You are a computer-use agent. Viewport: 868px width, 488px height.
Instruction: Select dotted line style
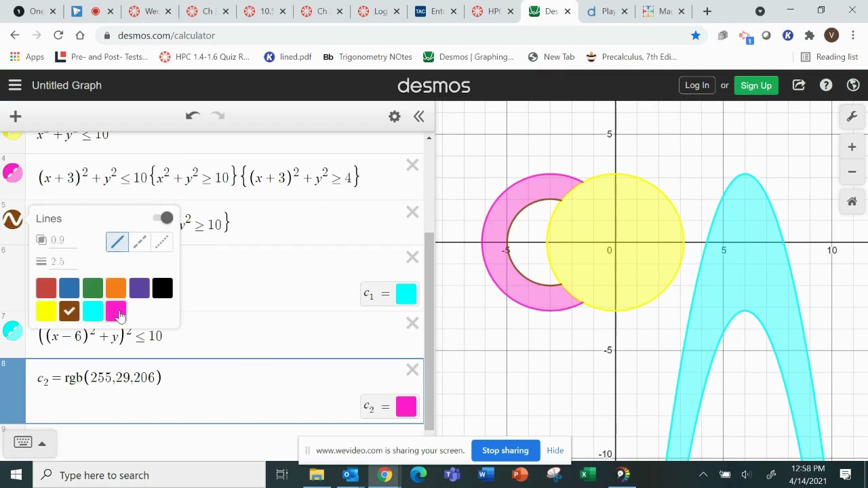click(x=161, y=242)
